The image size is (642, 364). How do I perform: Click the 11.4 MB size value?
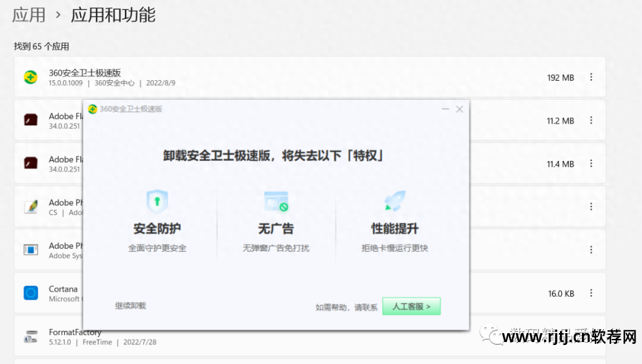pos(561,164)
